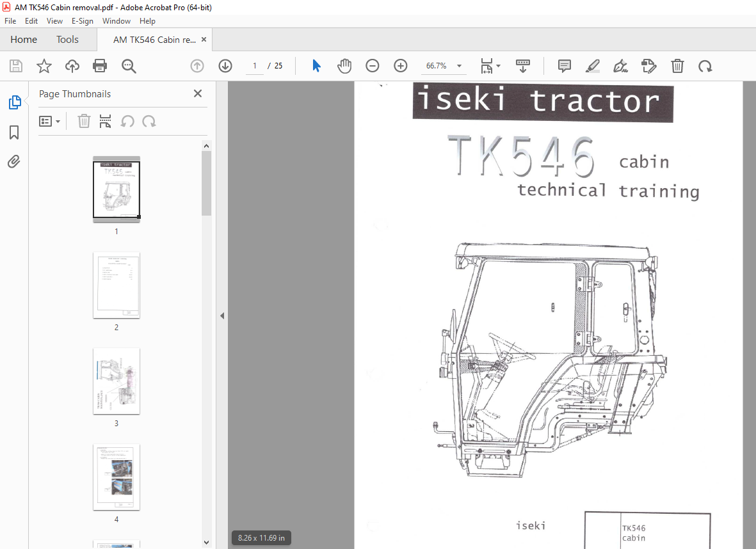Add document to starred favorites
Viewport: 756px width, 549px height.
pos(44,66)
